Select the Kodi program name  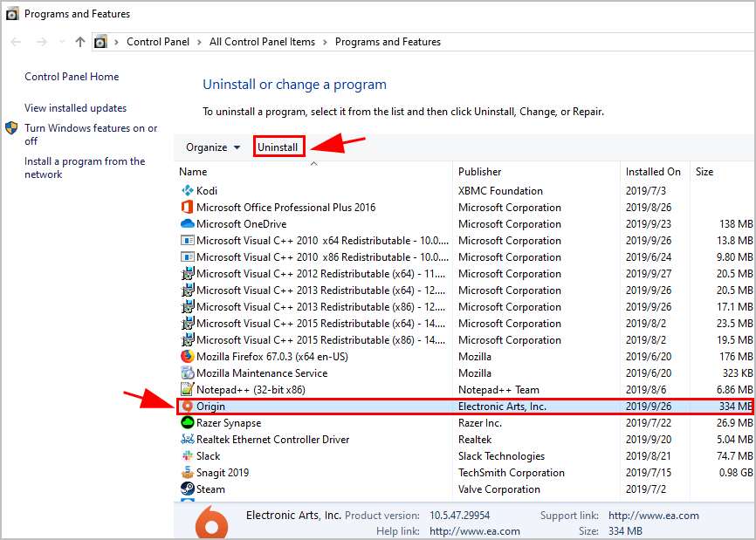[x=207, y=191]
